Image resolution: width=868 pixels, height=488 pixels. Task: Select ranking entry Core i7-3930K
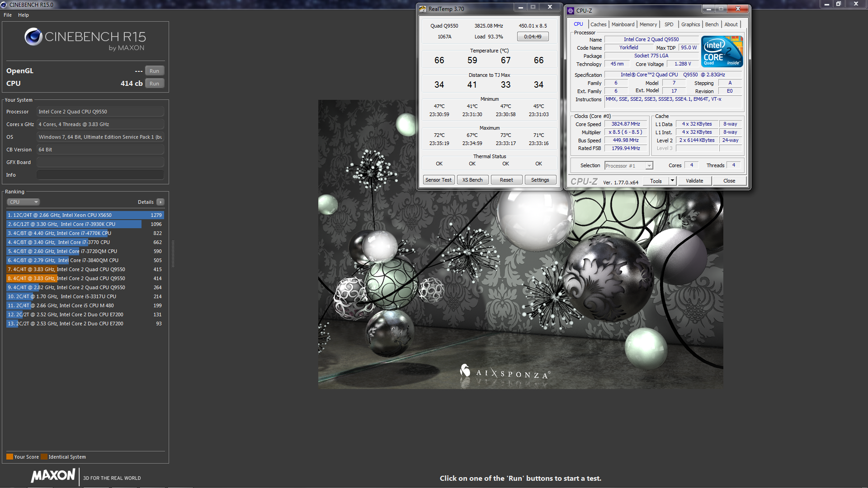(x=85, y=224)
